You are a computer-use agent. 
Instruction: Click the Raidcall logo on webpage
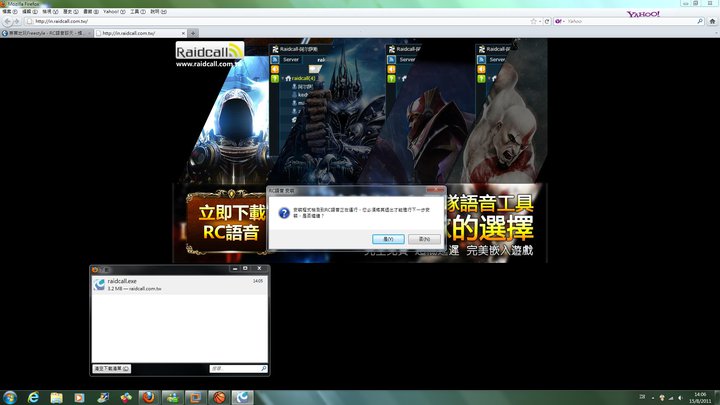tap(208, 55)
